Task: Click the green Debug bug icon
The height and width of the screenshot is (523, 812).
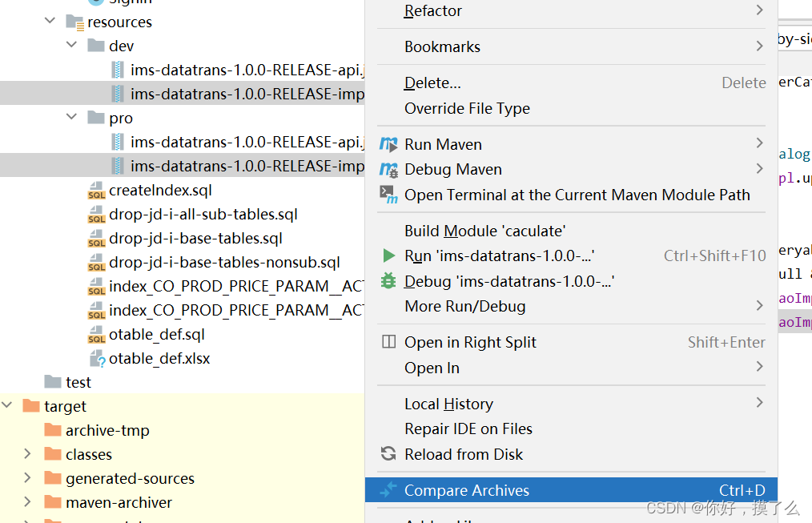Action: tap(388, 280)
